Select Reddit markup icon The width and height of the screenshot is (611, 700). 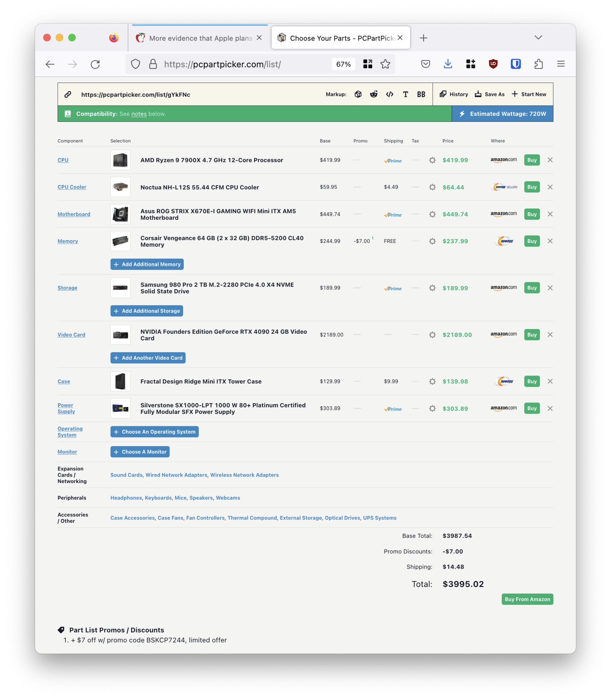374,94
